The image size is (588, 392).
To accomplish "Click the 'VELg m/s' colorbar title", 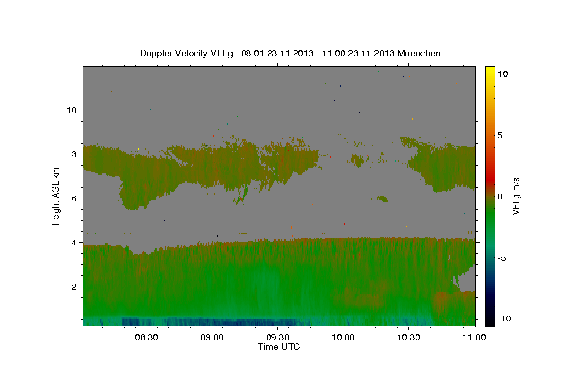I will (x=516, y=196).
